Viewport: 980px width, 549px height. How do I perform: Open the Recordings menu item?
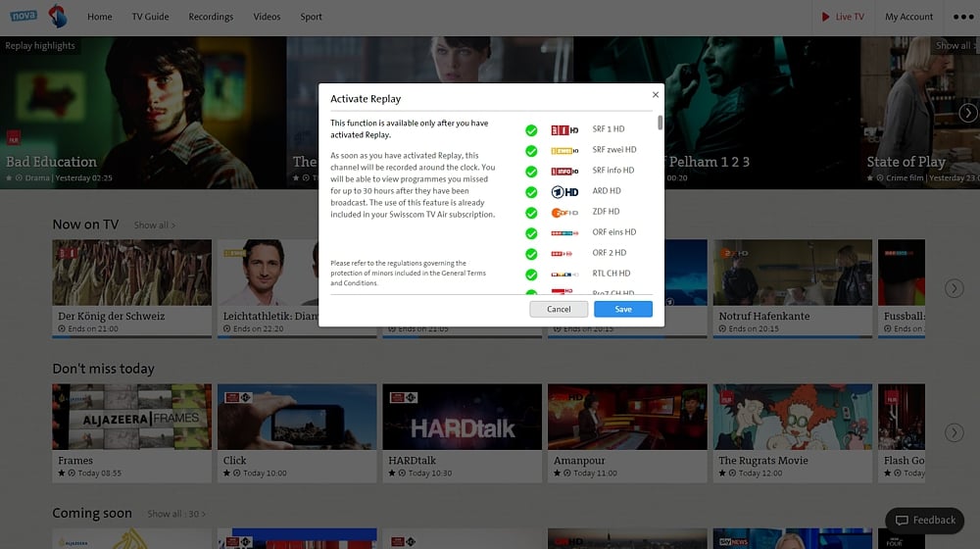[211, 17]
